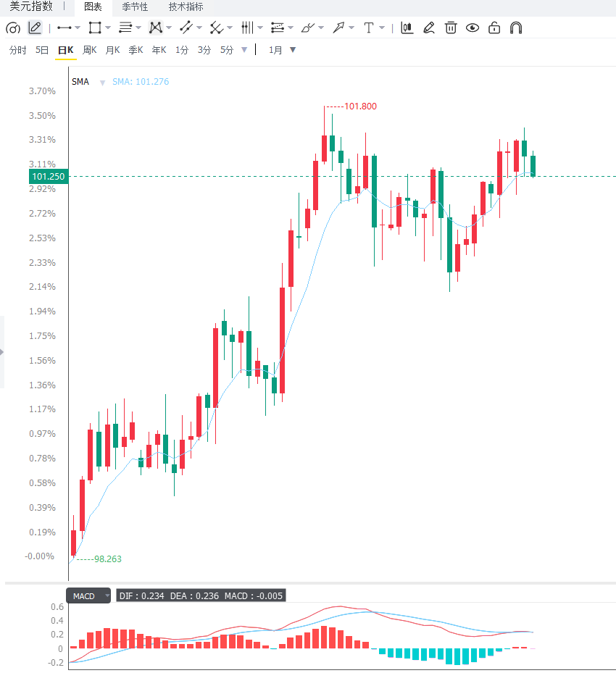Toggle the pencil drawing mode button

click(35, 28)
